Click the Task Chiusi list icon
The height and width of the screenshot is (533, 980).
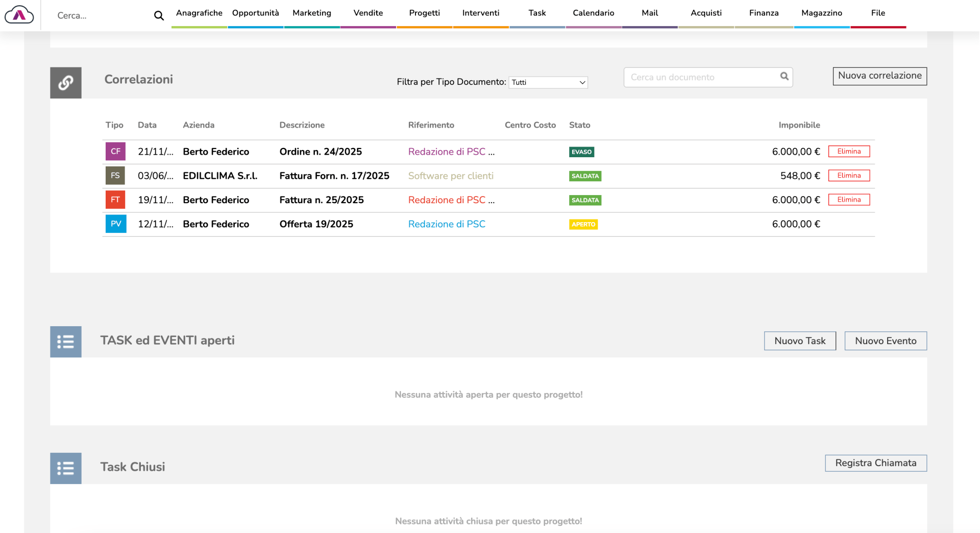click(x=66, y=468)
